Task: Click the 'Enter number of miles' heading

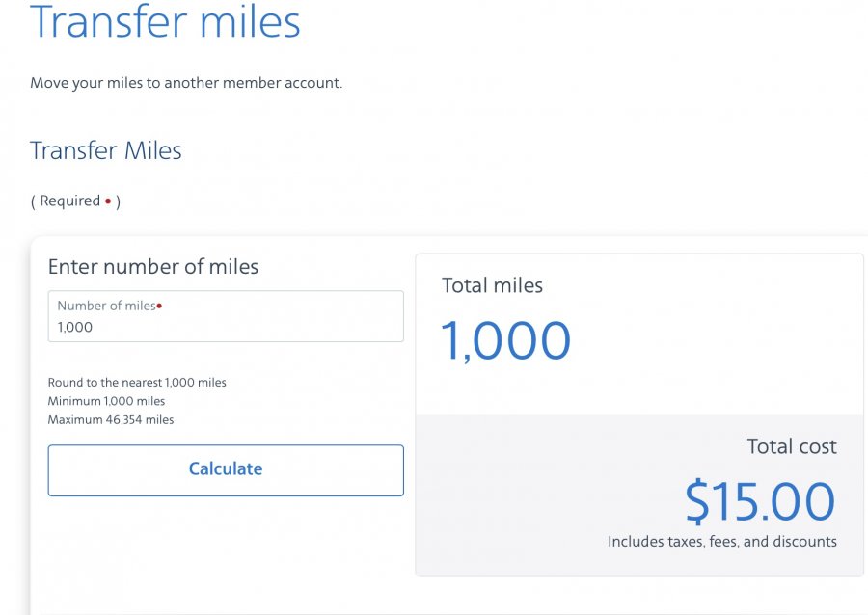Action: pyautogui.click(x=153, y=267)
